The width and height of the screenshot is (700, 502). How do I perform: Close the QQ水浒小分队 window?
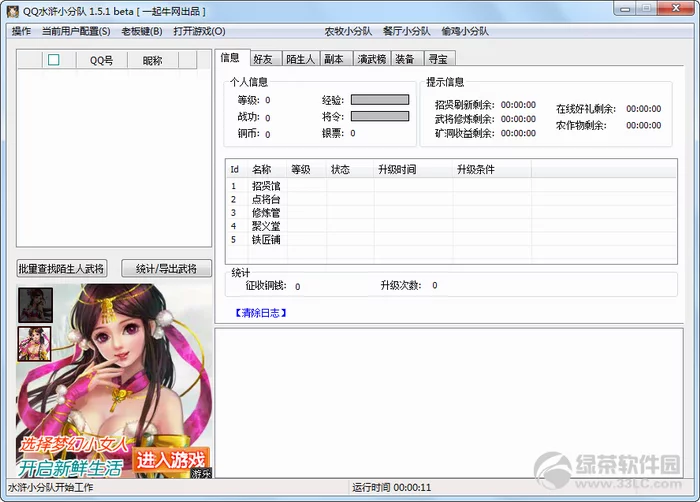[x=675, y=8]
